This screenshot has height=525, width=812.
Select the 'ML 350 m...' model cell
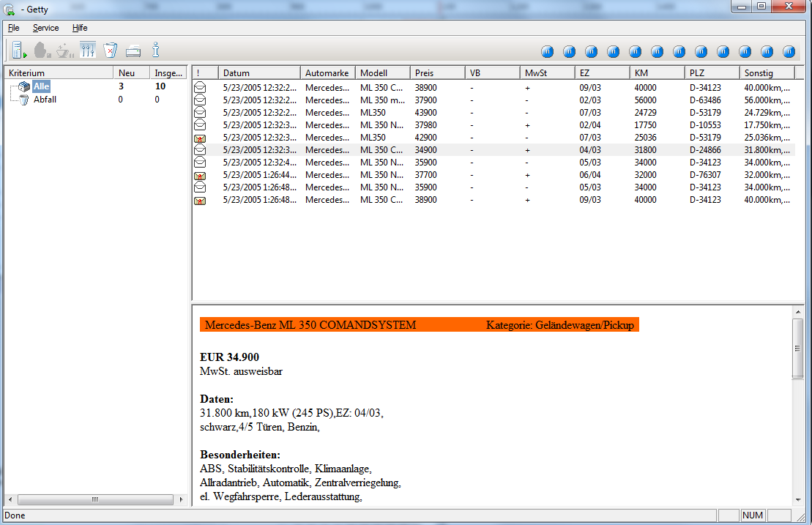tap(383, 100)
